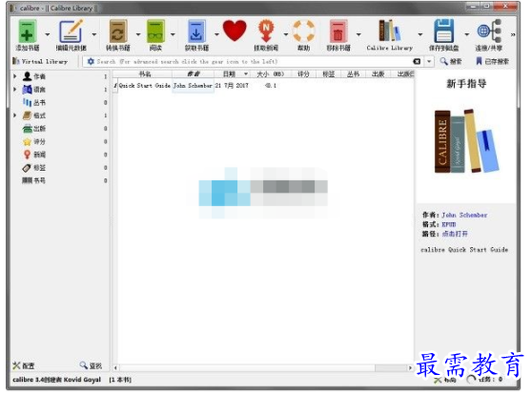The height and width of the screenshot is (395, 532).
Task: Click the Fetch news icon
Action: click(266, 31)
